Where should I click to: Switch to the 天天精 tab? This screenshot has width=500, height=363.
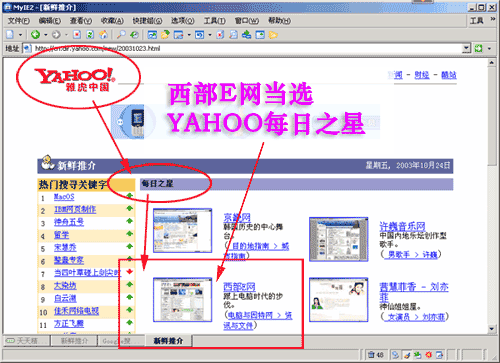click(27, 341)
